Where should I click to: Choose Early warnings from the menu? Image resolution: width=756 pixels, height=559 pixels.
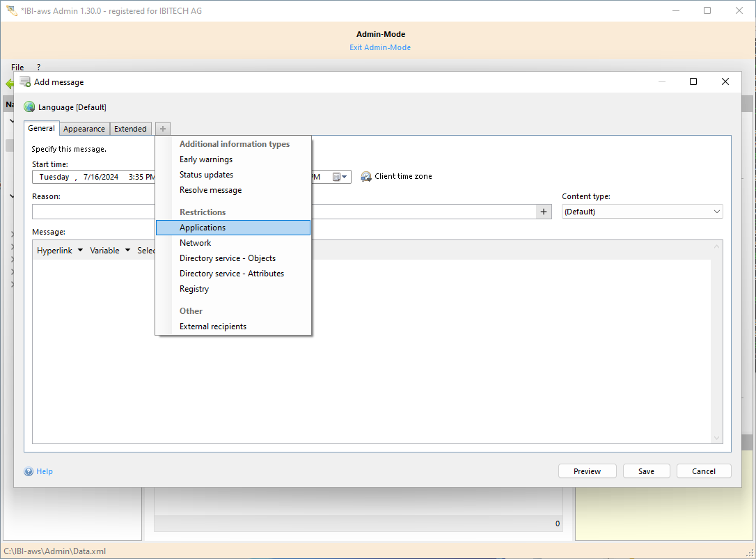tap(206, 159)
